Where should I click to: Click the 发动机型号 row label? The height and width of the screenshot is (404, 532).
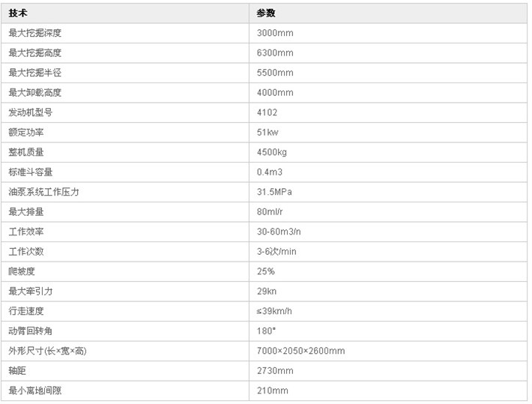[x=31, y=112]
